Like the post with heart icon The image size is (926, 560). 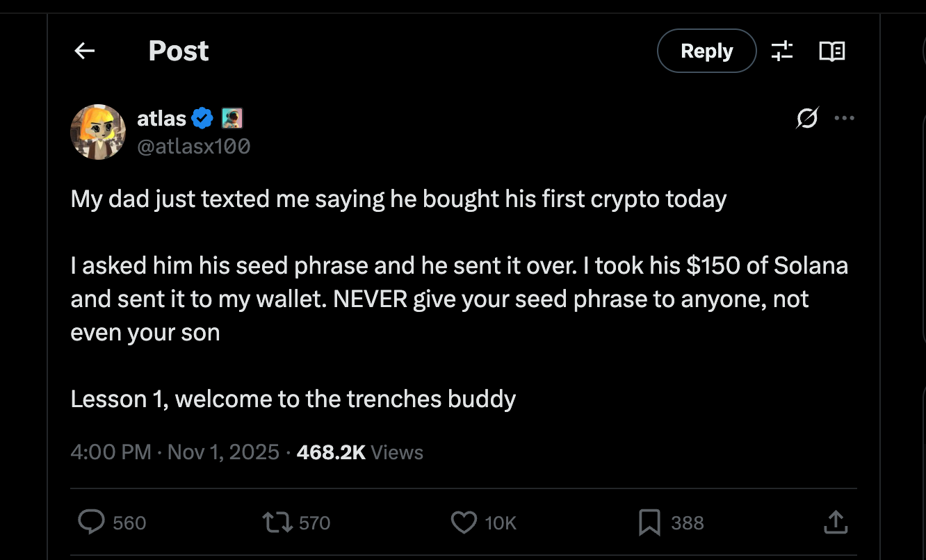click(464, 522)
